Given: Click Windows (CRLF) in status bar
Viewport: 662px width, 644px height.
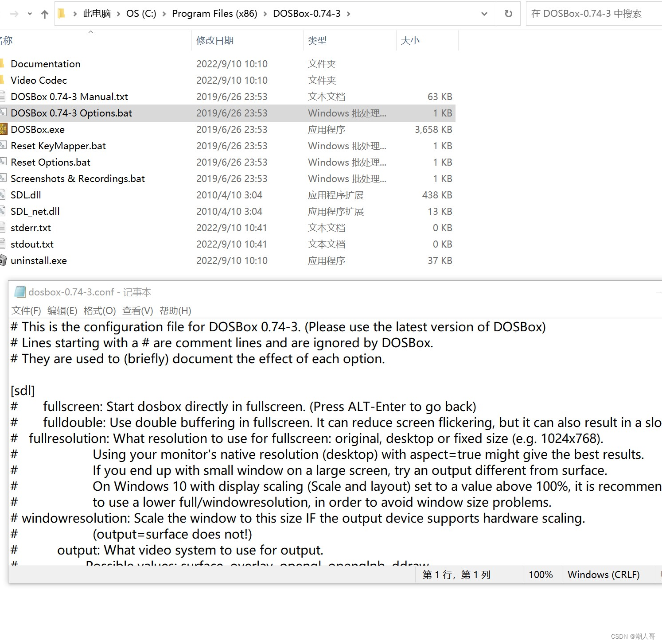Looking at the screenshot, I should [604, 574].
